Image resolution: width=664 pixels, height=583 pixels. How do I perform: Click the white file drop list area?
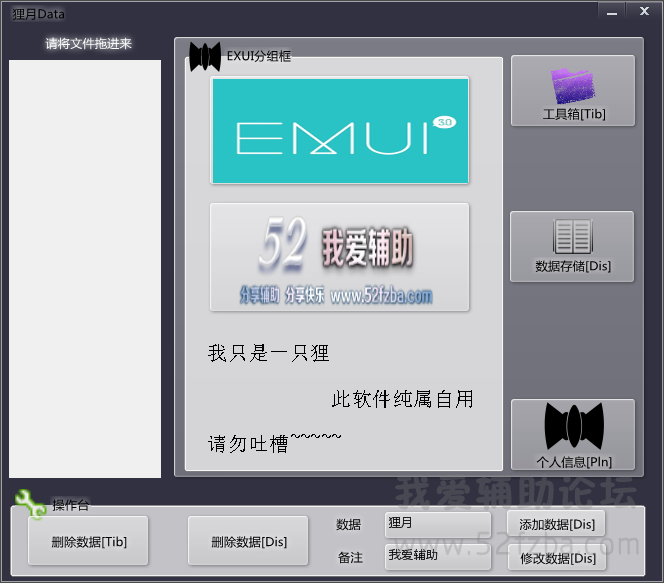tap(85, 269)
